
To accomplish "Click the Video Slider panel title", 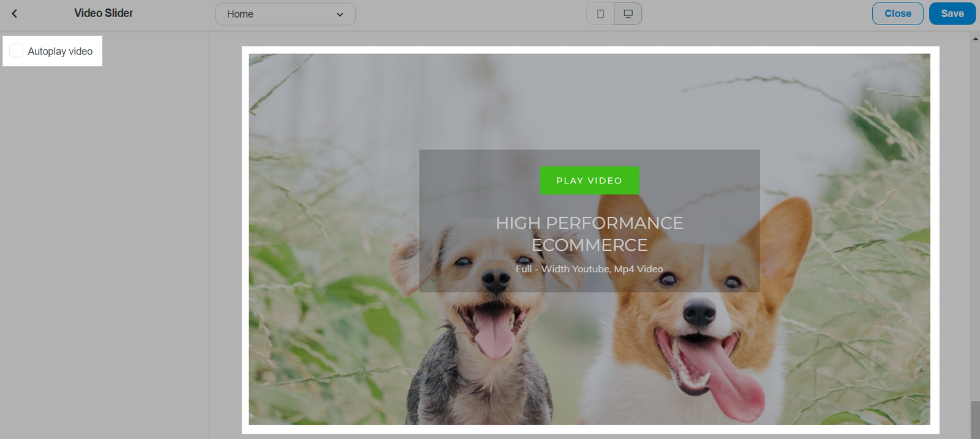I will (104, 13).
